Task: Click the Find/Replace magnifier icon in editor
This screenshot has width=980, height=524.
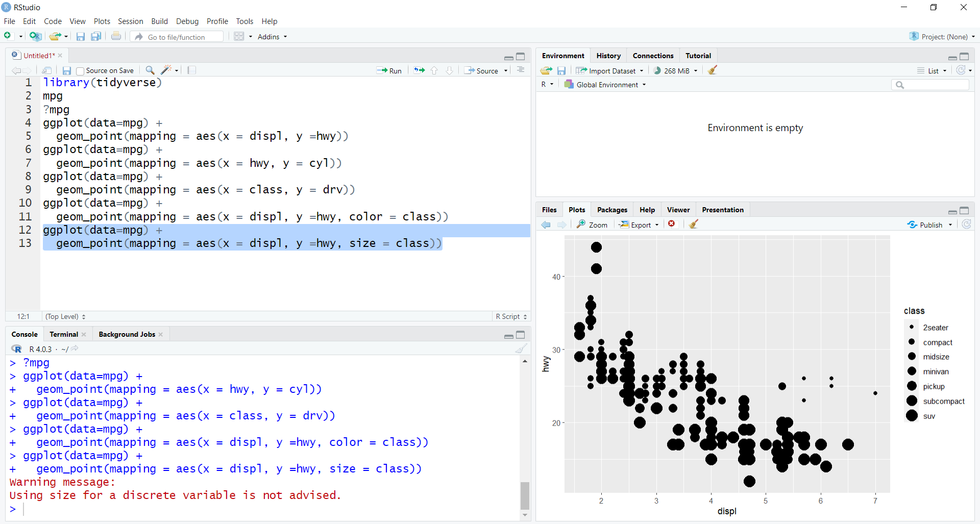Action: (x=150, y=70)
